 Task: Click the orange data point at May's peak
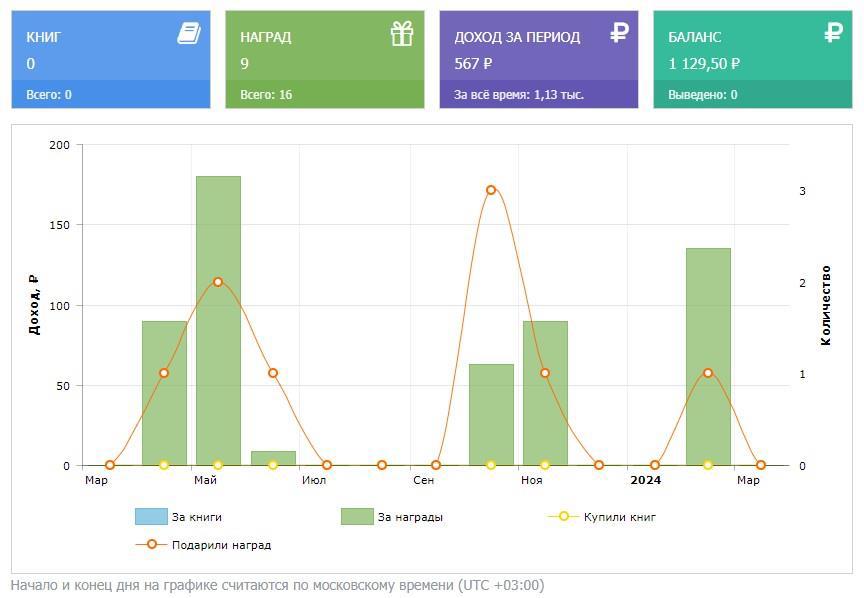[218, 282]
